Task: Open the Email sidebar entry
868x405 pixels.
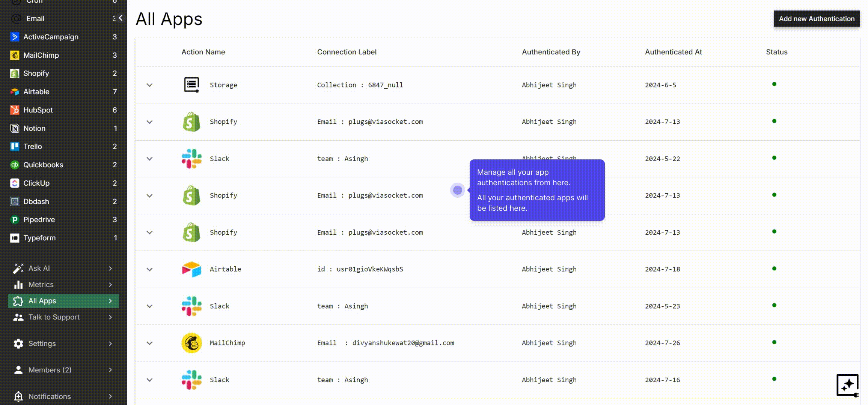Action: point(63,18)
